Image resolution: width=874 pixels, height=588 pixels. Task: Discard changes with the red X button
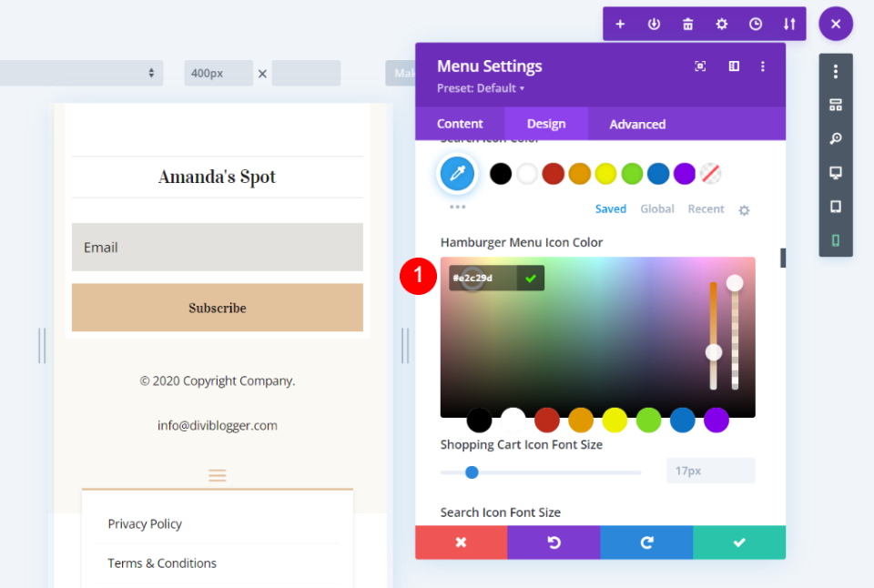[461, 542]
